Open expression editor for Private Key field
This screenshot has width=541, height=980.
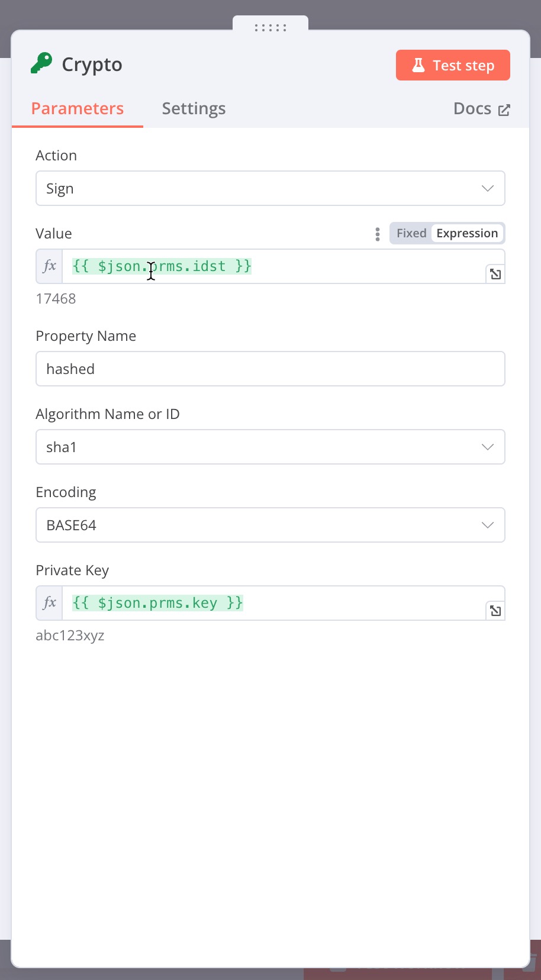(495, 611)
